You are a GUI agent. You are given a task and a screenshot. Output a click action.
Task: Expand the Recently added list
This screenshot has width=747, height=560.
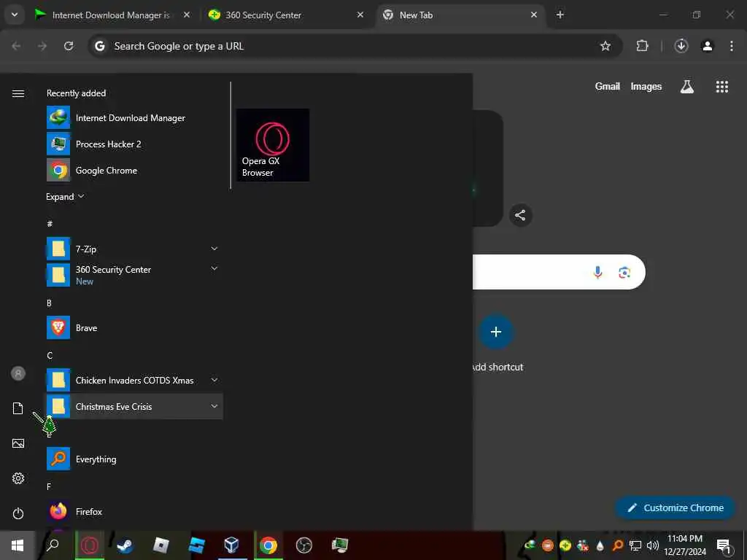click(65, 197)
